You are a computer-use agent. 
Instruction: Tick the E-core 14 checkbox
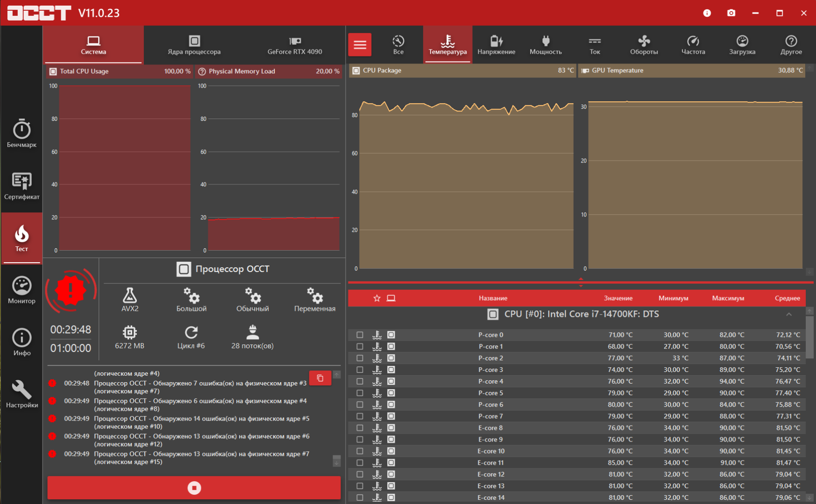click(360, 497)
